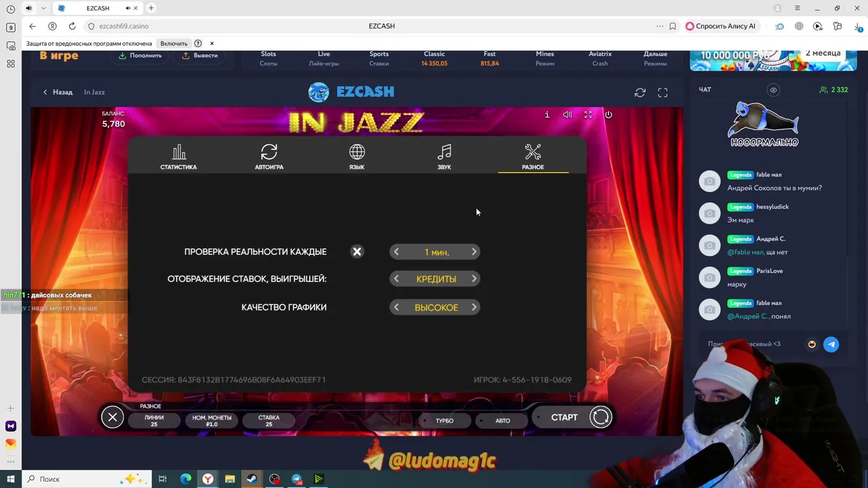Bookmark the page icon in address bar
This screenshot has width=868, height=488.
(x=673, y=26)
